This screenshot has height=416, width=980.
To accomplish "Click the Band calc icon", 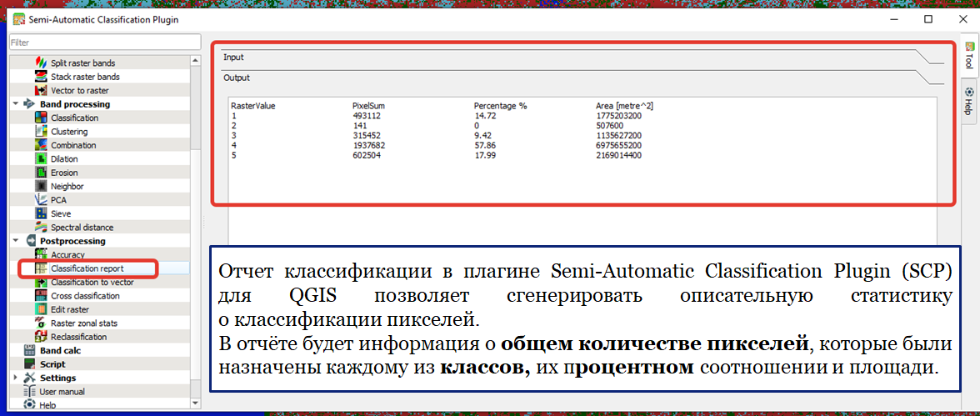I will point(28,350).
